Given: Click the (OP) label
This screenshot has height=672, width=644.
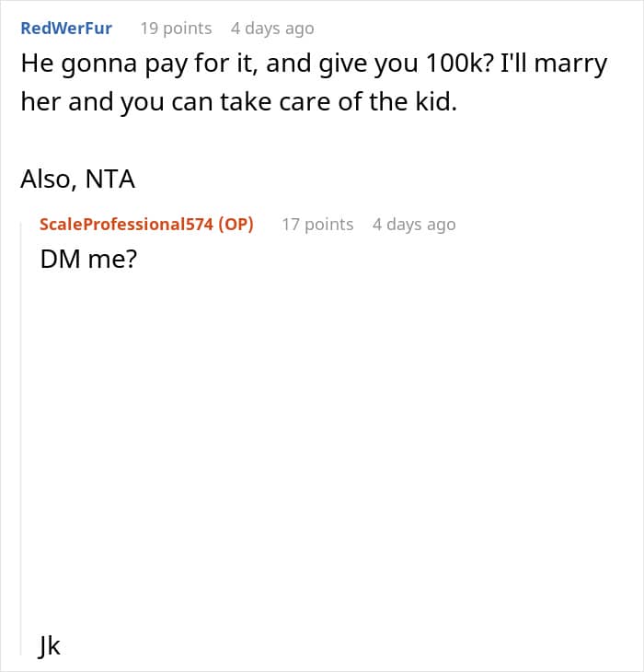Looking at the screenshot, I should [x=236, y=224].
